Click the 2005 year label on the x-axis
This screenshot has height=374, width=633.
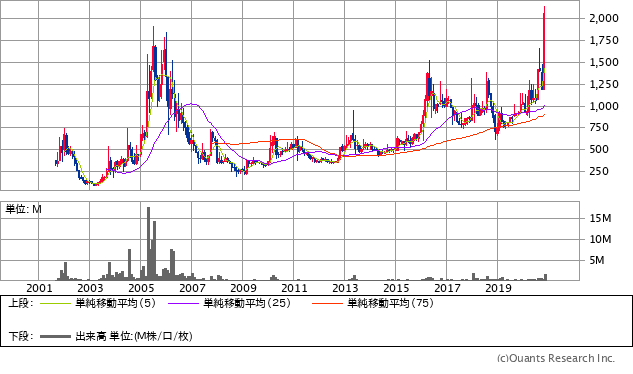pos(141,288)
